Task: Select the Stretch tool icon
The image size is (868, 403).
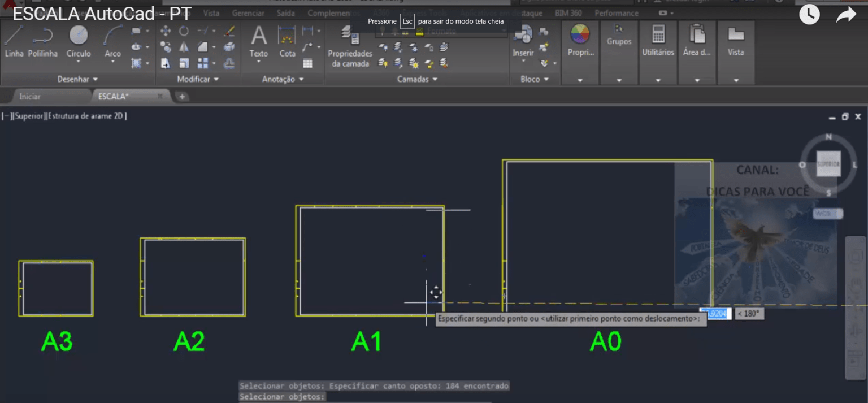Action: 166,63
